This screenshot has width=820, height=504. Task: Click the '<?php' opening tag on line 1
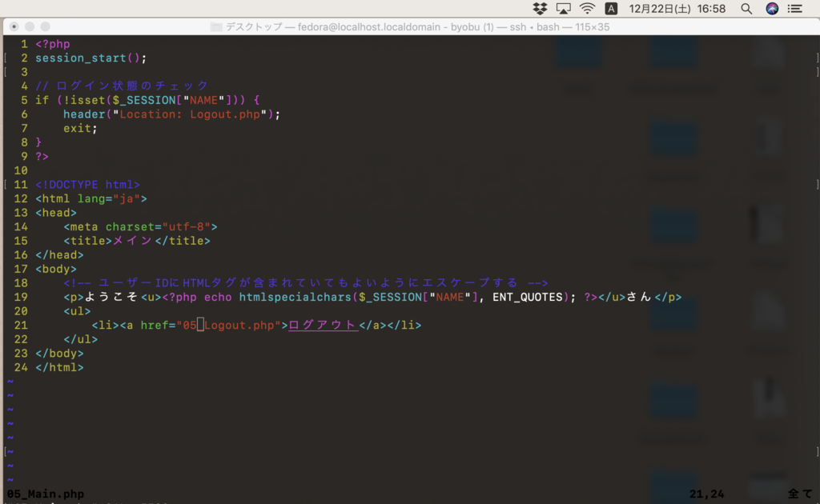[x=53, y=44]
